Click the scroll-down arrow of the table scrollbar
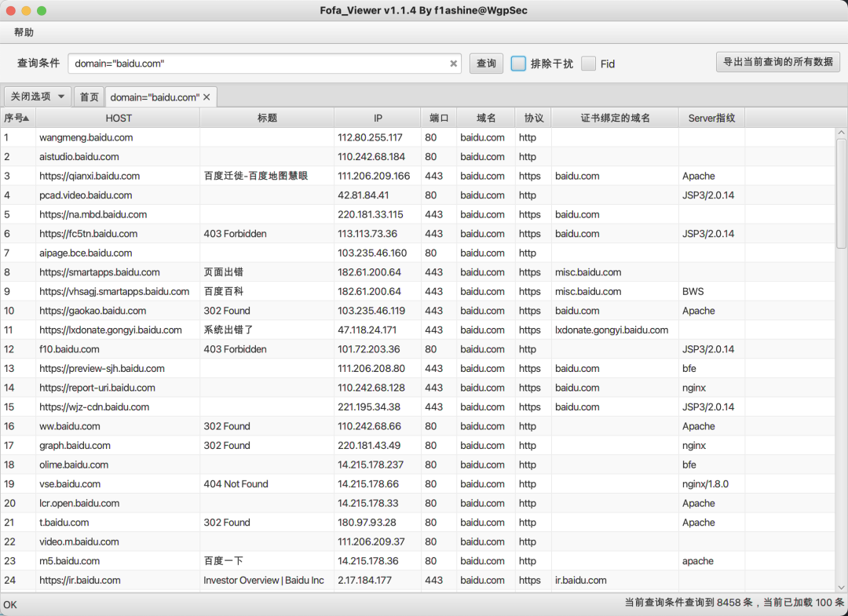Screen dimensions: 848x616 pos(841,588)
